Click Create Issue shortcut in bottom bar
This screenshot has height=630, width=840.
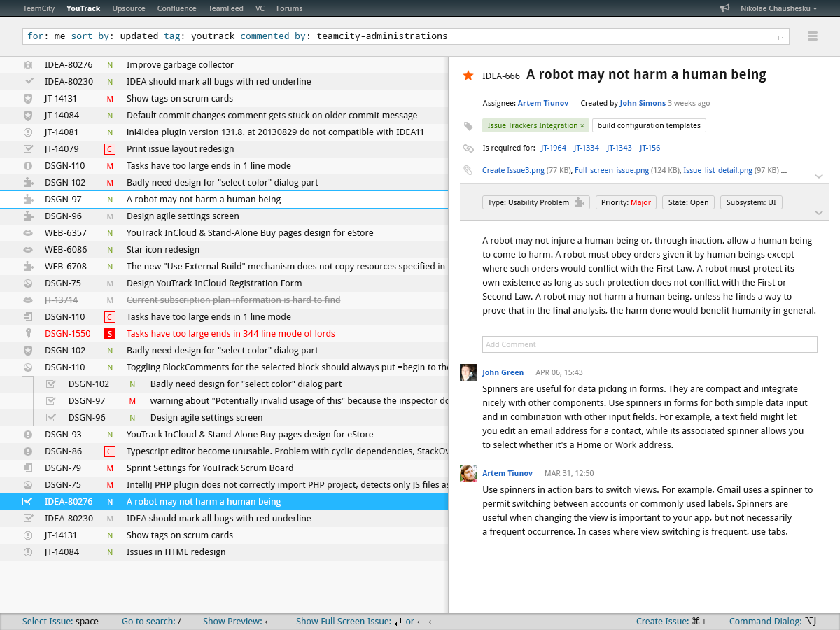pyautogui.click(x=672, y=621)
